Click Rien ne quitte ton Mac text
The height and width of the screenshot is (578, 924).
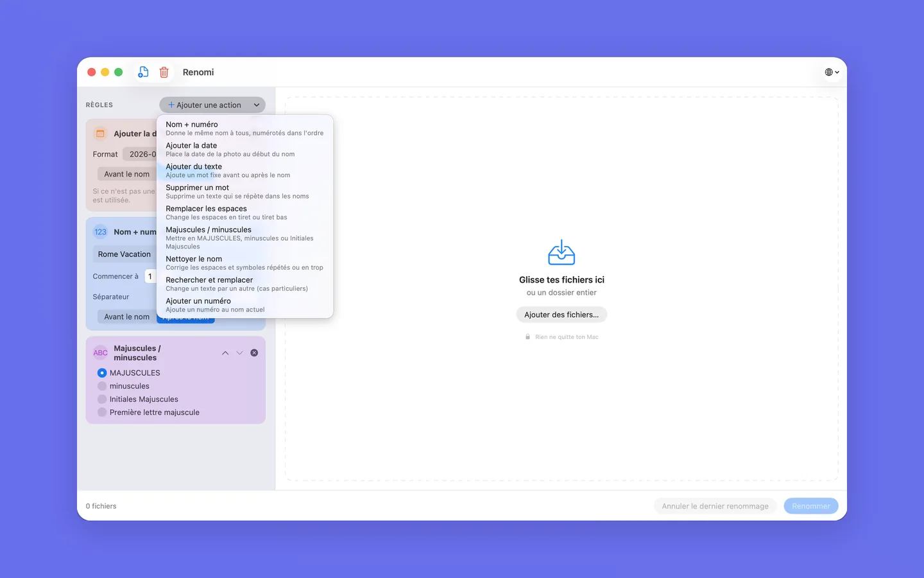[567, 337]
